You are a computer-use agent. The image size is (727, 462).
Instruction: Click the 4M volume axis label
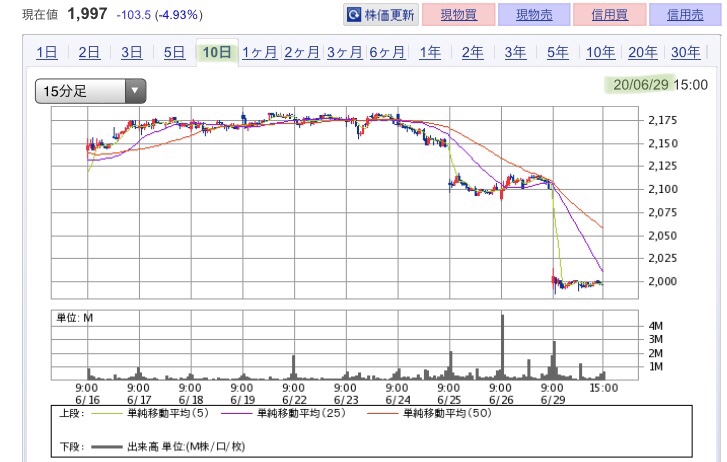tap(656, 326)
